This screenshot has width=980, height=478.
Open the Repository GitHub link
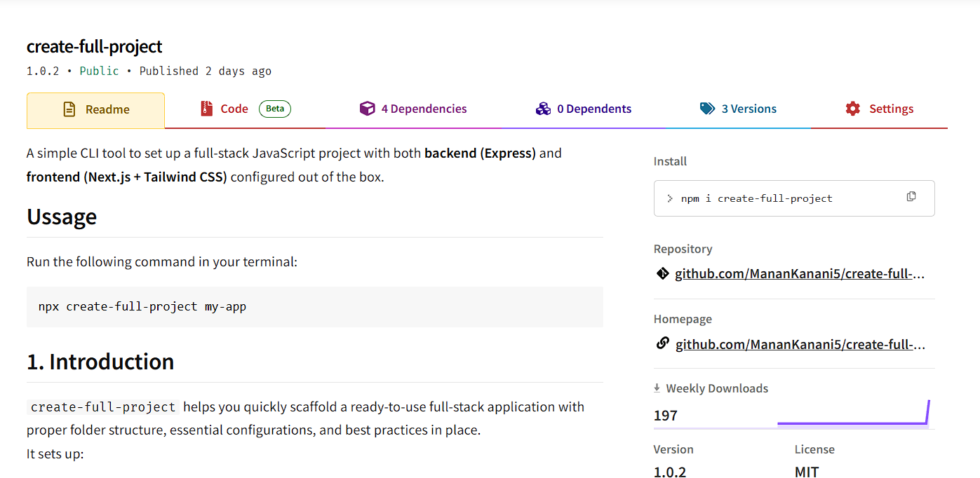tap(800, 274)
